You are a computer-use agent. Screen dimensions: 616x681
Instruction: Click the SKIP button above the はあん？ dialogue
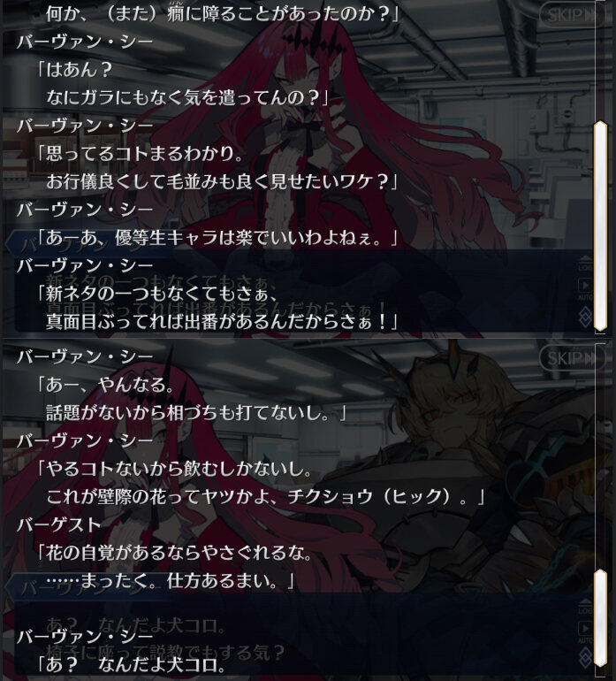[571, 15]
